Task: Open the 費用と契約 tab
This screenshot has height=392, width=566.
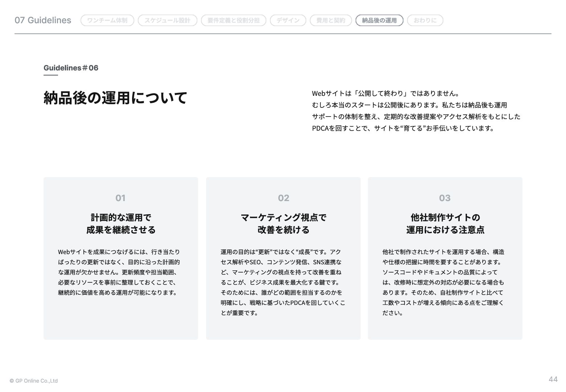Action: (x=331, y=20)
